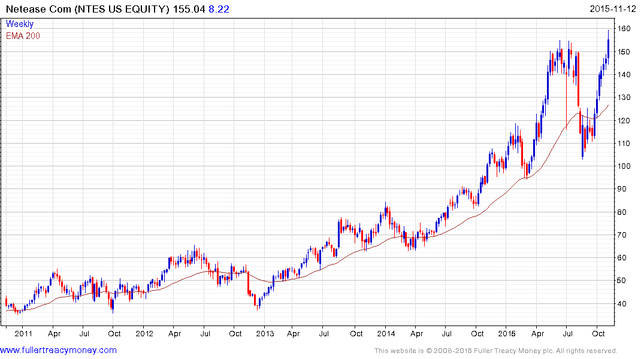Click the 130 price axis label
Image resolution: width=644 pixels, height=359 pixels.
coord(624,98)
